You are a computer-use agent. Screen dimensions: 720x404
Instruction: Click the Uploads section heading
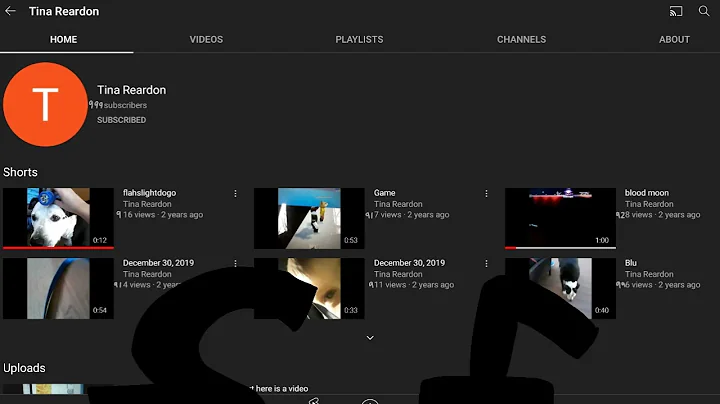[24, 368]
